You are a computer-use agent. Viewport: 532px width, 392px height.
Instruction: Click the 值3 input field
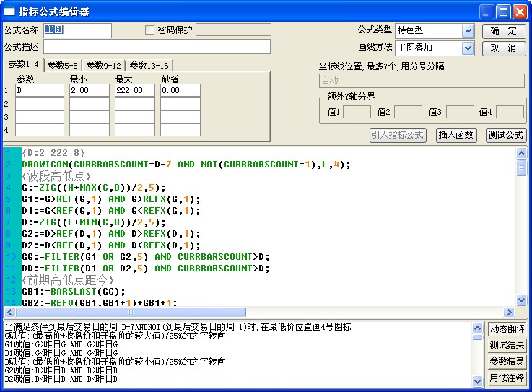tap(460, 112)
